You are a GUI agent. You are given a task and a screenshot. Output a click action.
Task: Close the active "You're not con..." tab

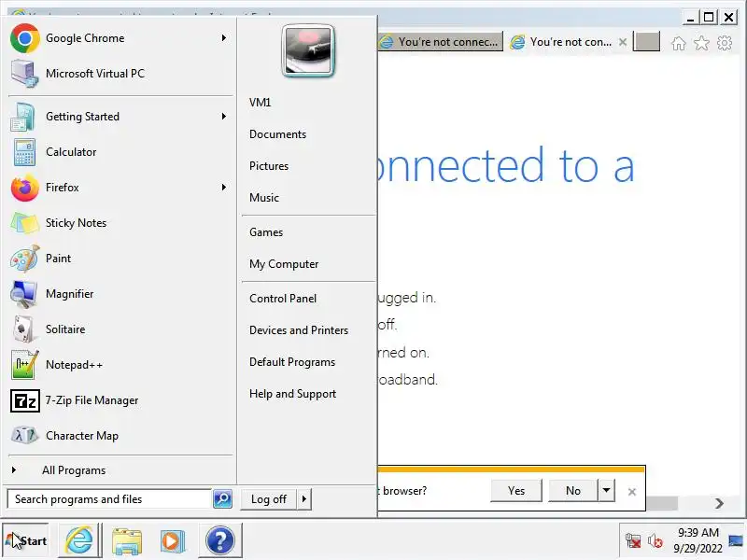point(622,42)
